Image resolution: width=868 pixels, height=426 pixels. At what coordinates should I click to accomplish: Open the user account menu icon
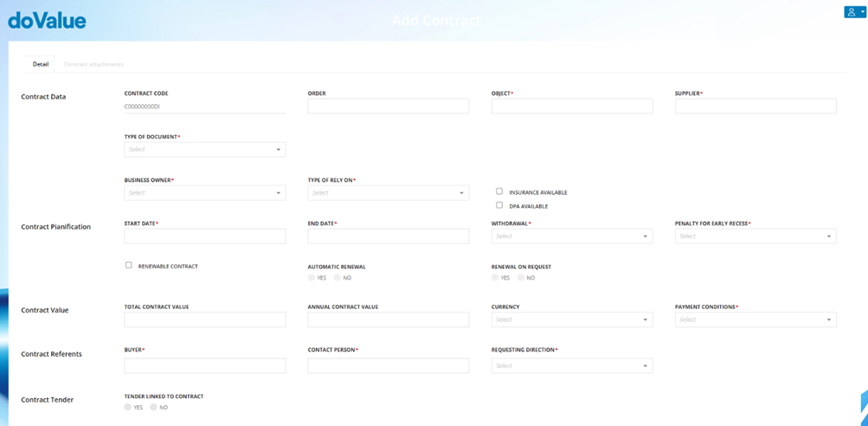(x=855, y=12)
